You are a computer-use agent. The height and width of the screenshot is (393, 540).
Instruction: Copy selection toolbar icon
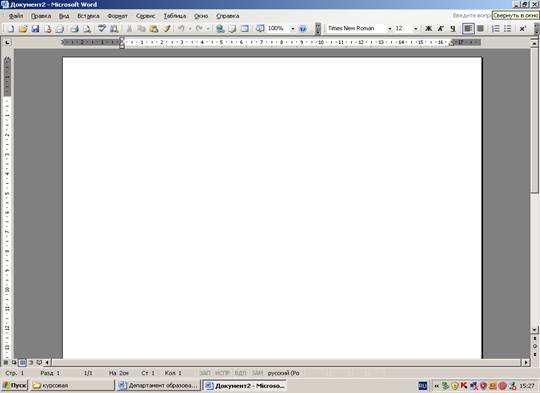pos(141,29)
